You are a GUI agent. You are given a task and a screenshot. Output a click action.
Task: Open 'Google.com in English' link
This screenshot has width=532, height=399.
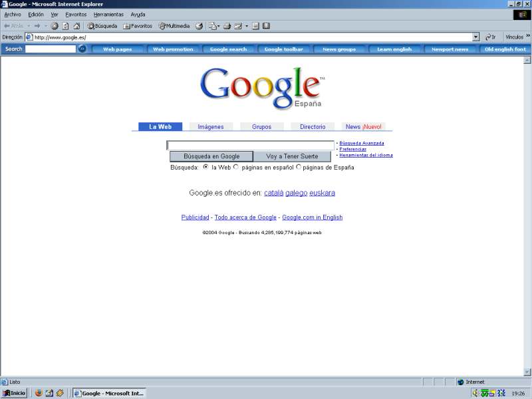click(x=312, y=217)
